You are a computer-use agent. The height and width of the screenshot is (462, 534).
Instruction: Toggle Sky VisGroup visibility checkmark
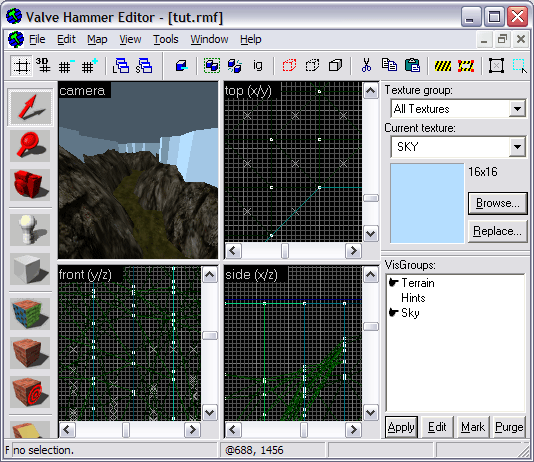393,312
